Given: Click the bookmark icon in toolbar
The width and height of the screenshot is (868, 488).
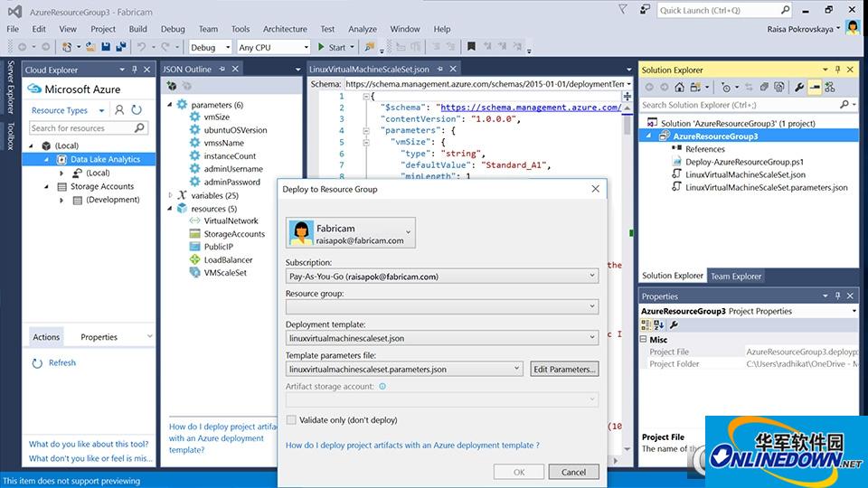Looking at the screenshot, I should (x=471, y=47).
